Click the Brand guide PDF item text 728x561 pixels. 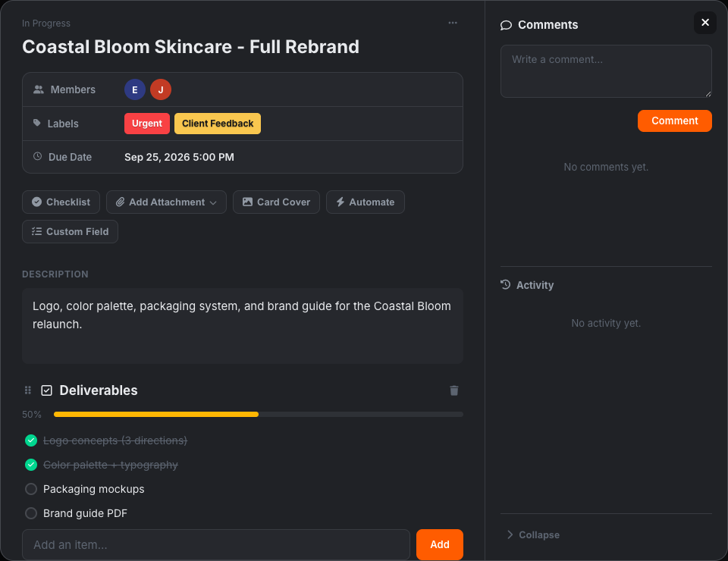coord(85,513)
